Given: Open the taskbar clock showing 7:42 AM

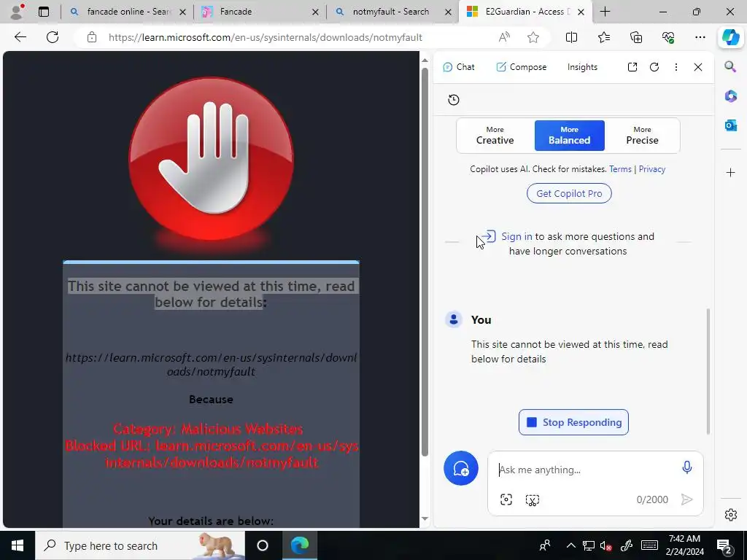Looking at the screenshot, I should tap(684, 545).
